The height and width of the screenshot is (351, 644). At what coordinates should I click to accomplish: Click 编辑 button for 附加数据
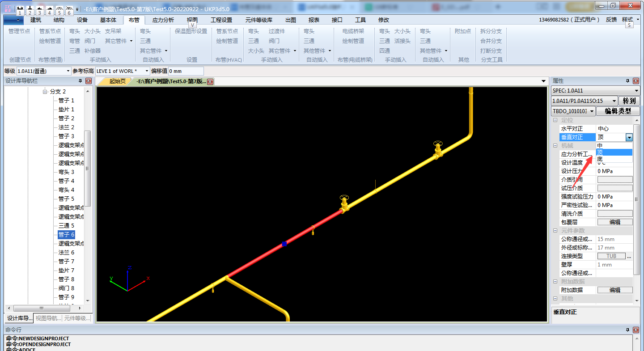615,290
